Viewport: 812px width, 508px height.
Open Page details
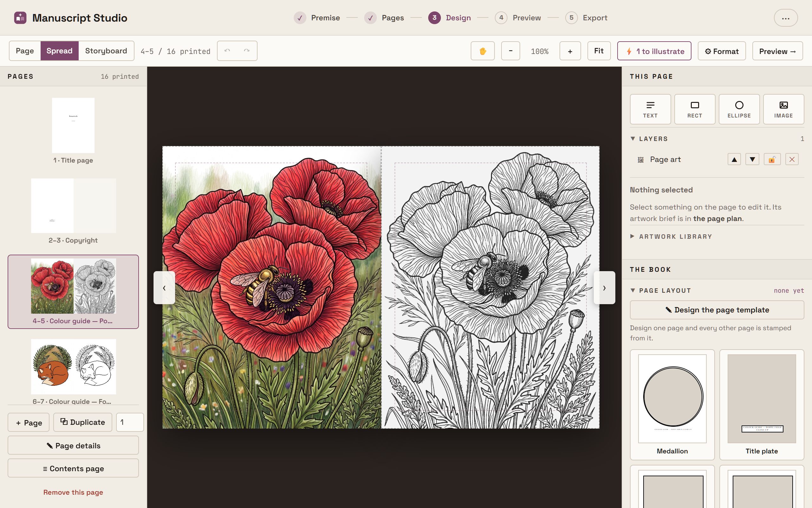tap(73, 445)
